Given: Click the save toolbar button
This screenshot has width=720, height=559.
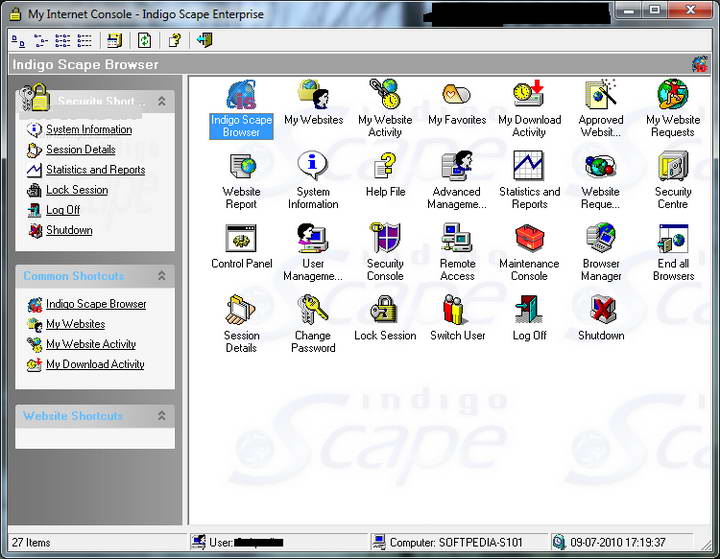Looking at the screenshot, I should coord(114,40).
